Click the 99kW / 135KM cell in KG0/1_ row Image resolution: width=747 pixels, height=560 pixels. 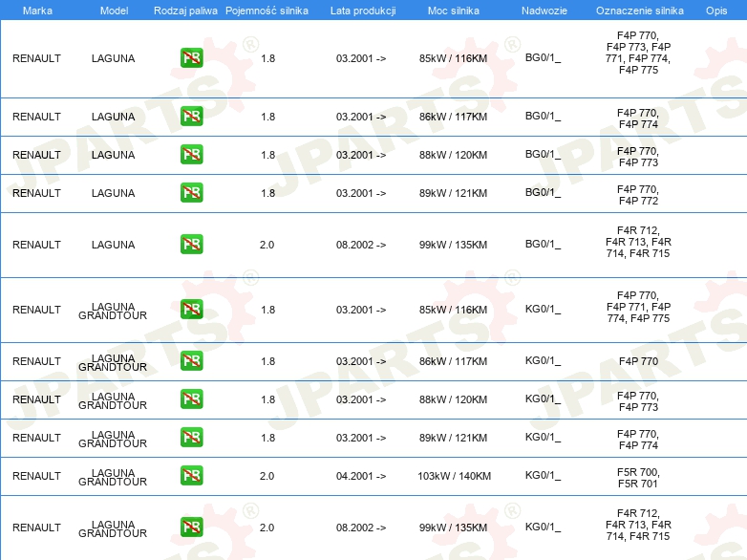pos(453,528)
